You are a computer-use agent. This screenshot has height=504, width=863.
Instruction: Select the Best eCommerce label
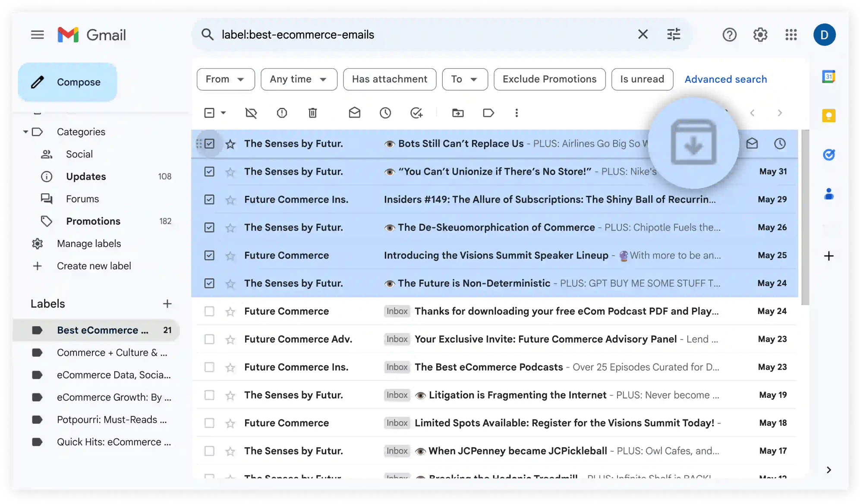click(x=97, y=331)
